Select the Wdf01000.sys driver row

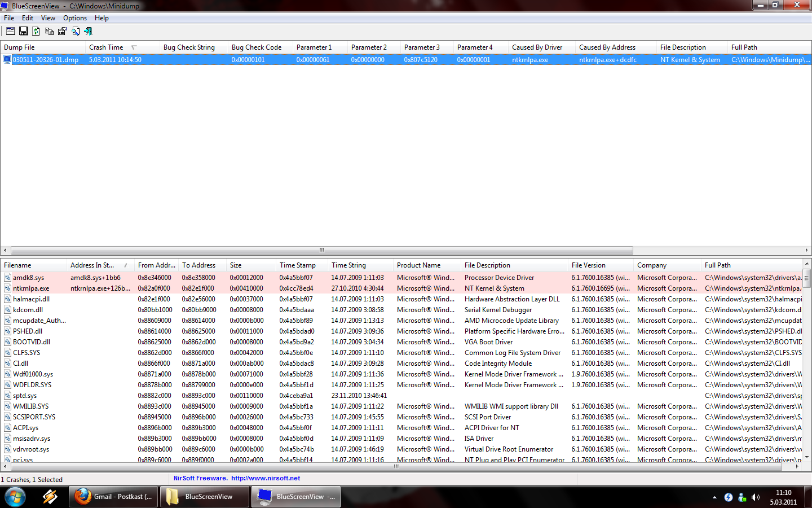401,374
